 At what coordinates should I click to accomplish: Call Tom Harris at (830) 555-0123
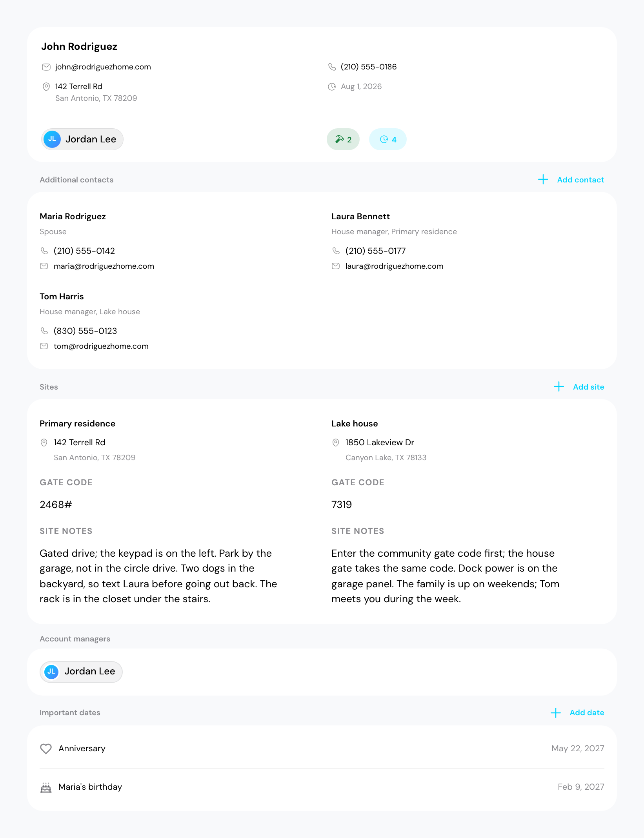[85, 331]
